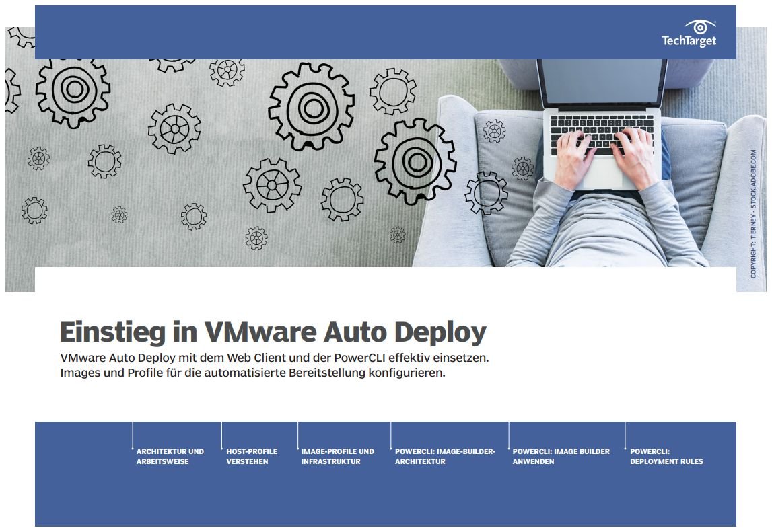Navigate to PowerCLI: Deployment Rules

pos(666,456)
